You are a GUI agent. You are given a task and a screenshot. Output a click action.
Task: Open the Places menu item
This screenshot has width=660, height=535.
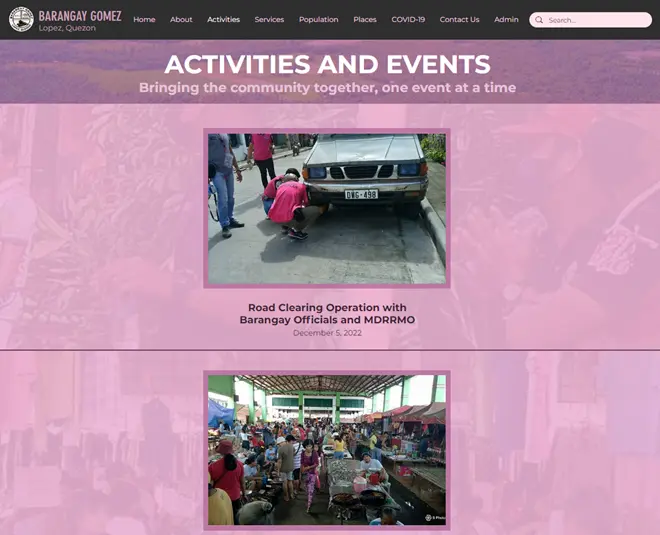pos(365,20)
